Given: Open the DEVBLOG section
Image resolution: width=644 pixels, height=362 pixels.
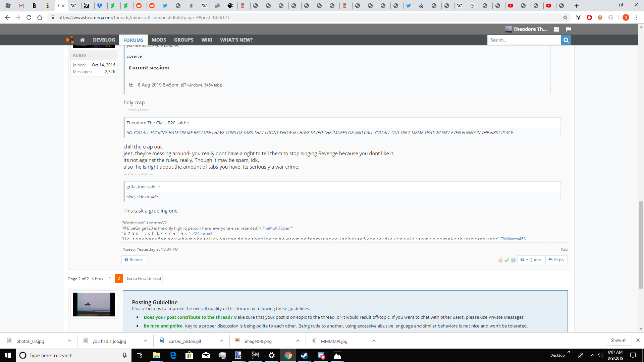Looking at the screenshot, I should pyautogui.click(x=104, y=40).
